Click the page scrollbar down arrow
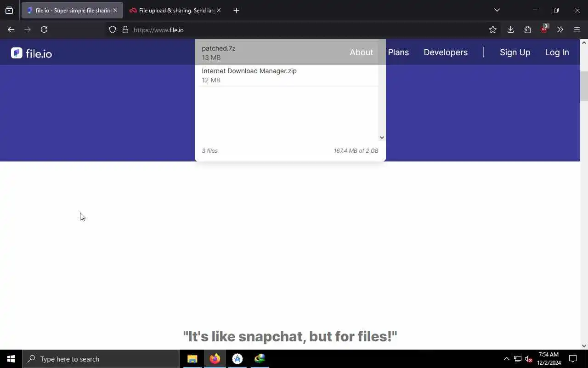The height and width of the screenshot is (368, 588). (x=584, y=346)
